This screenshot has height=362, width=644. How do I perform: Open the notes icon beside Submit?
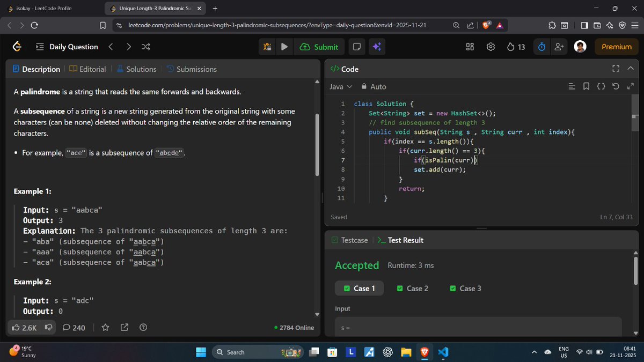[356, 47]
